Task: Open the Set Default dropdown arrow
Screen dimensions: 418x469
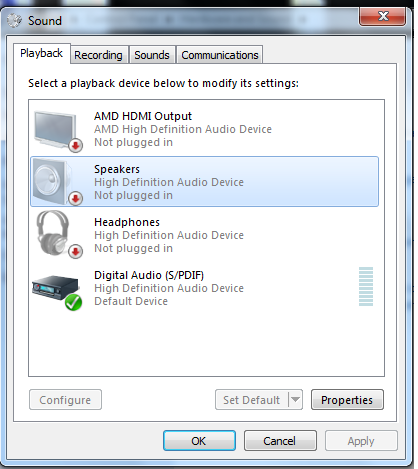Action: point(295,399)
